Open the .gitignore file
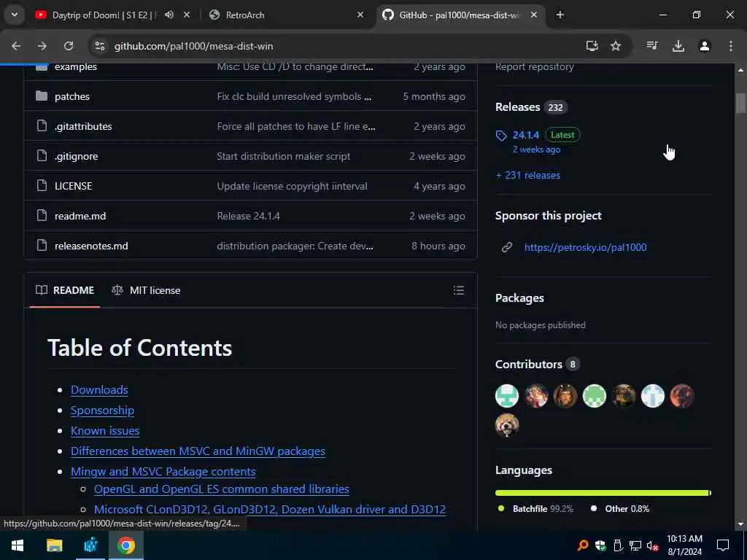747x560 pixels. [76, 156]
